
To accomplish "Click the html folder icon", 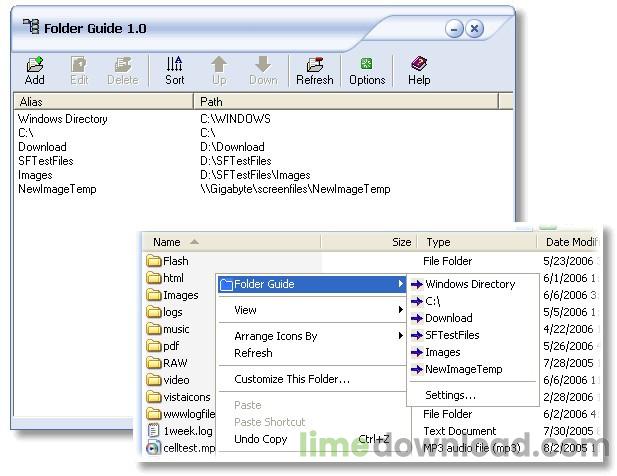I will 154,278.
